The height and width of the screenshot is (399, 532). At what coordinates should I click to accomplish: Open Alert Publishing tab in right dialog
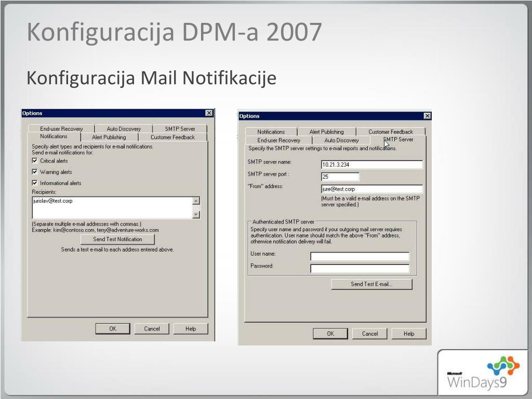click(x=326, y=131)
